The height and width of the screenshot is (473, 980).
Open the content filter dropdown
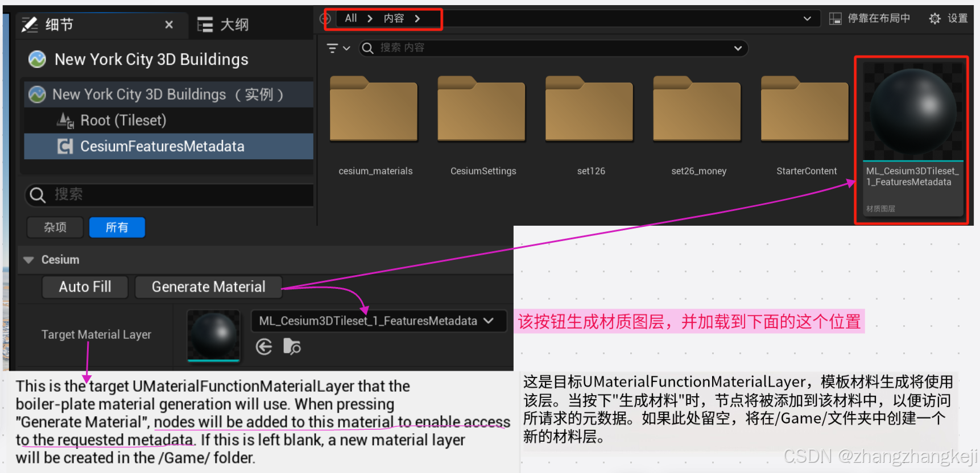point(338,48)
